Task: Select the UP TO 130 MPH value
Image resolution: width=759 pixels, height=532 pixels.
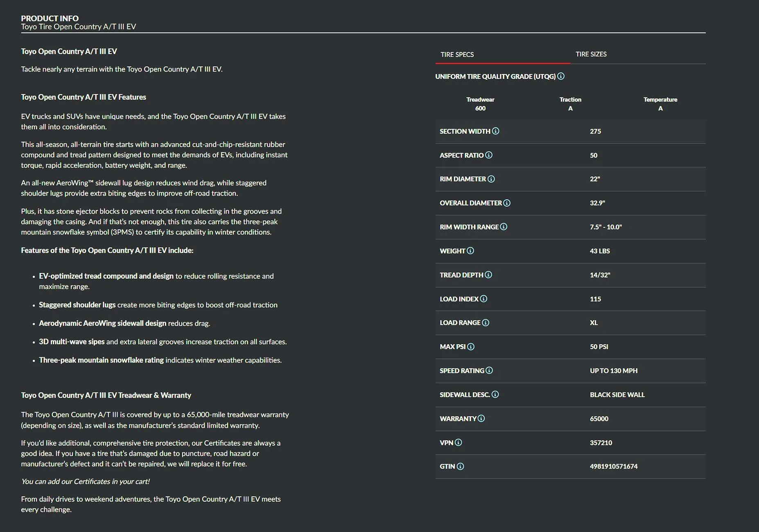Action: point(614,371)
